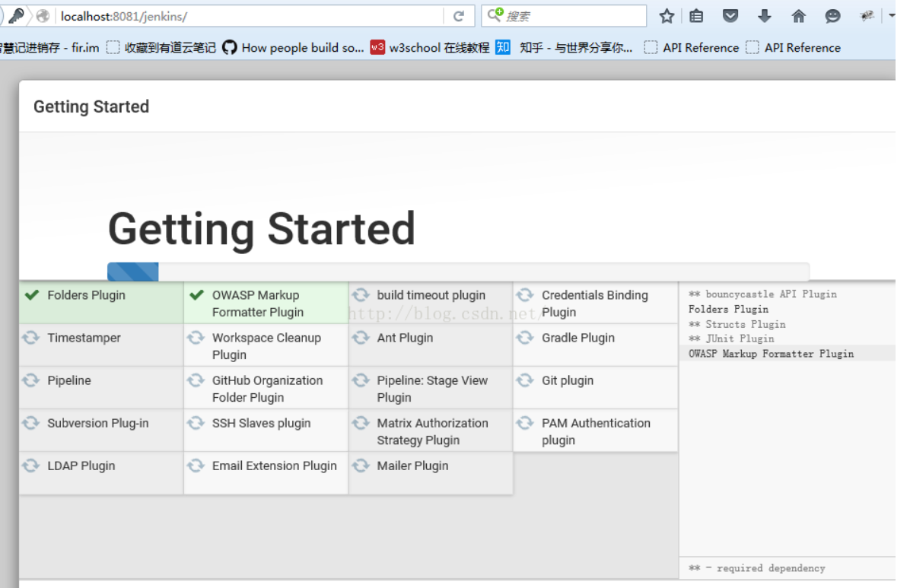910x588 pixels.
Task: Open the w3school bookmark
Action: click(x=430, y=48)
